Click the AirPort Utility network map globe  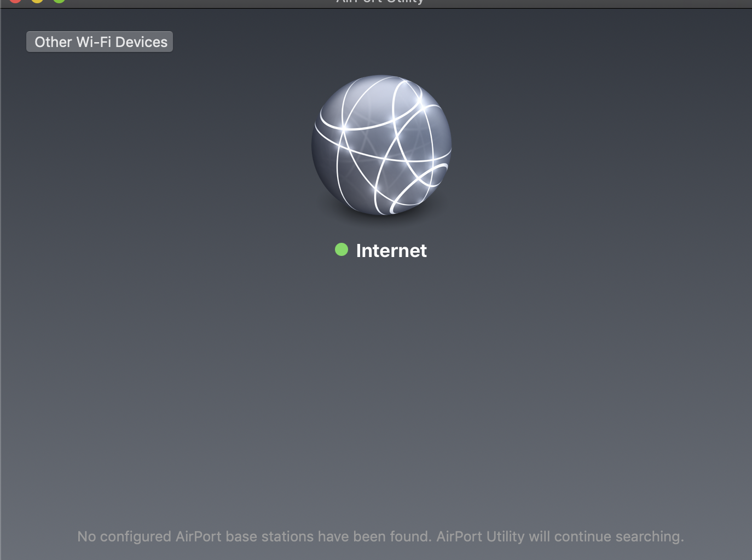(x=380, y=145)
